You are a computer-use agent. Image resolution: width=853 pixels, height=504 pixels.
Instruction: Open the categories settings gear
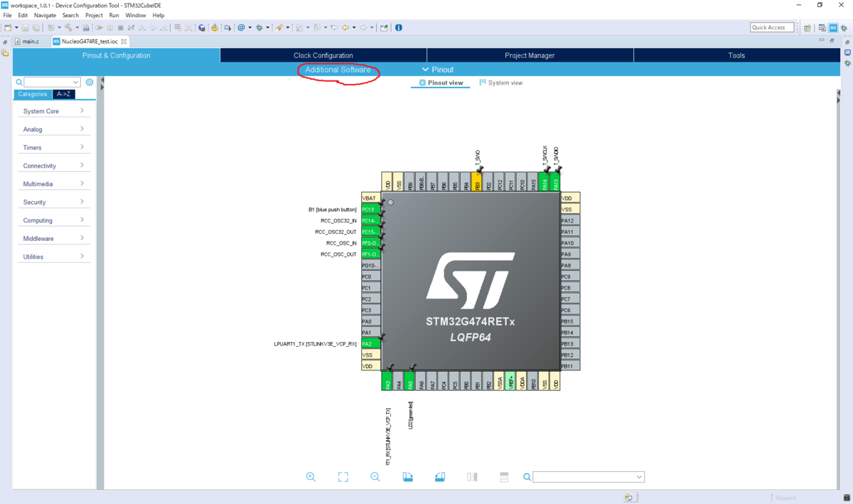pos(90,82)
